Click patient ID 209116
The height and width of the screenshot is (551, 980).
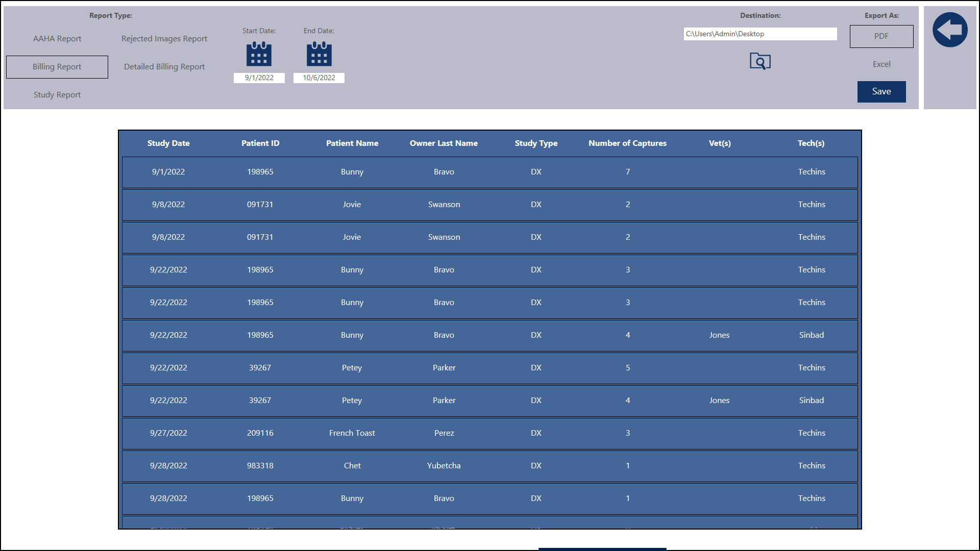pos(260,433)
